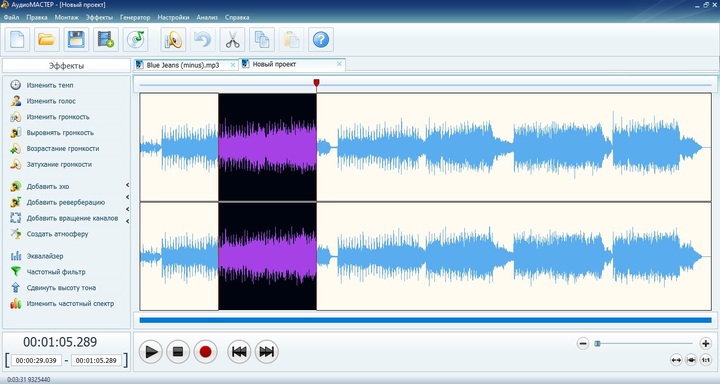Click the large 00:01:05.289 time display
Viewport: 720px width, 384px height.
coord(60,342)
